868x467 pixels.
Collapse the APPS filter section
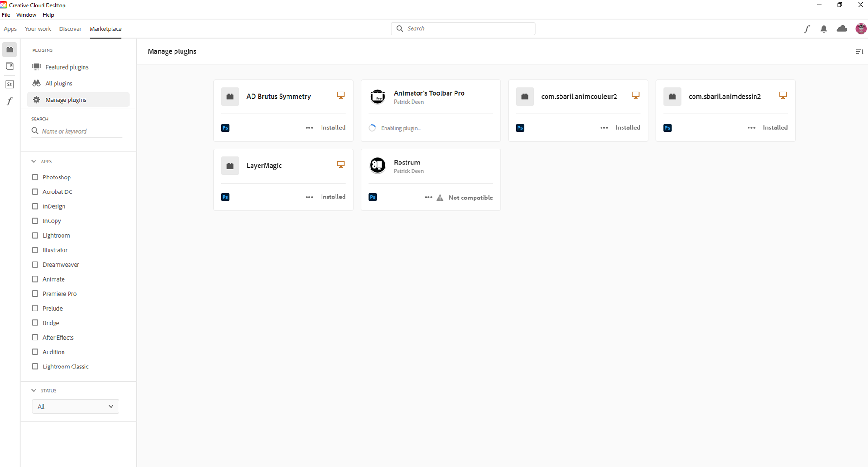coord(33,161)
